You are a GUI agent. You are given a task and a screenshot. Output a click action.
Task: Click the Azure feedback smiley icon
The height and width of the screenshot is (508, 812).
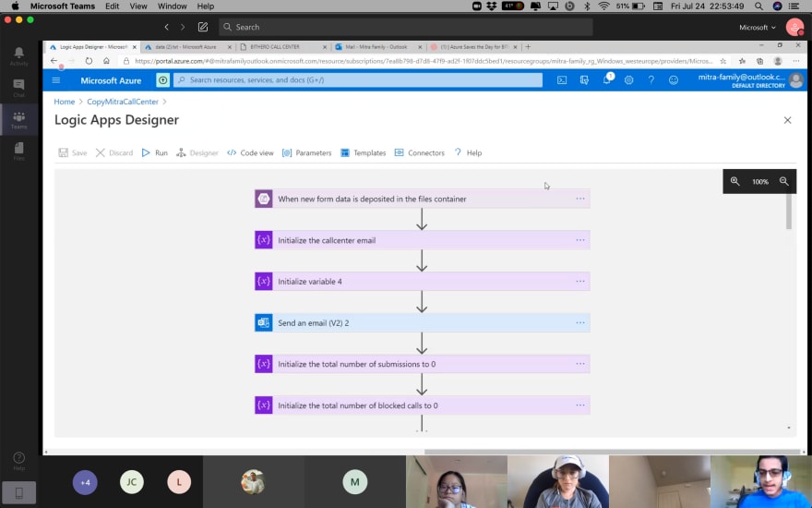[674, 79]
